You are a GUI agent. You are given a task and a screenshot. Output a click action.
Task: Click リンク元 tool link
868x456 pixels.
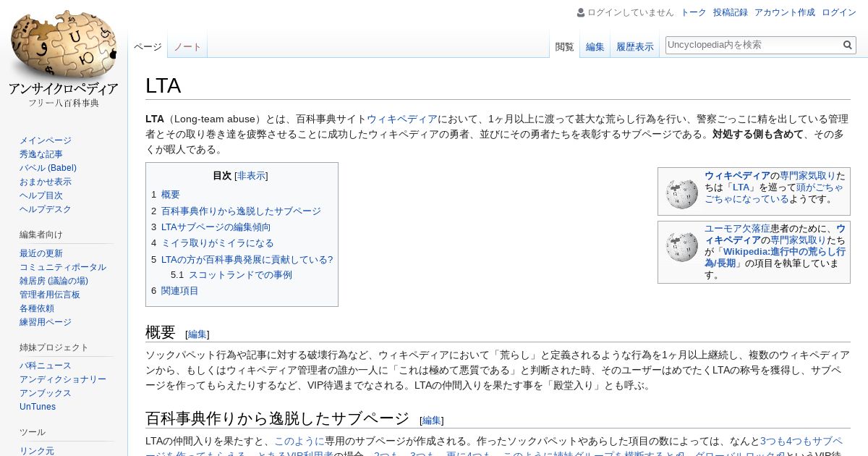pos(37,451)
